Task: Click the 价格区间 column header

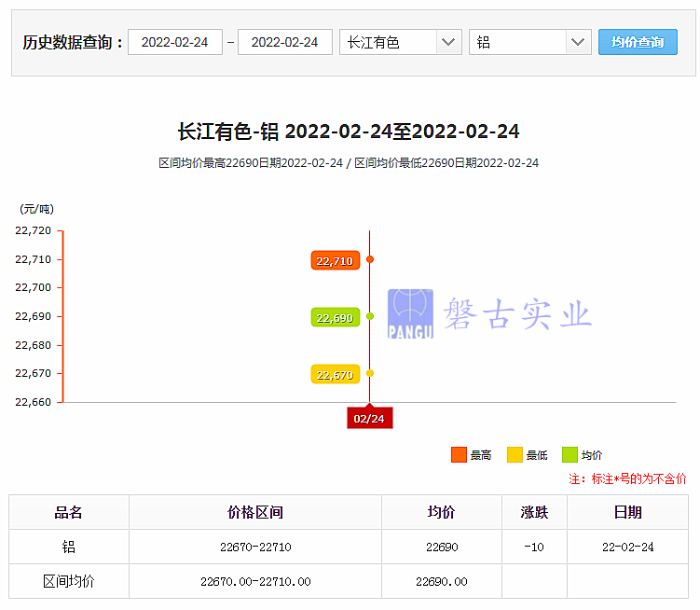Action: click(254, 512)
